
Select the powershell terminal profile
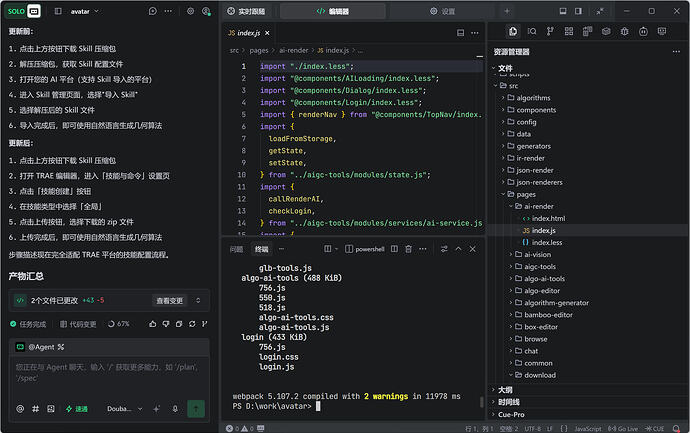tap(365, 249)
